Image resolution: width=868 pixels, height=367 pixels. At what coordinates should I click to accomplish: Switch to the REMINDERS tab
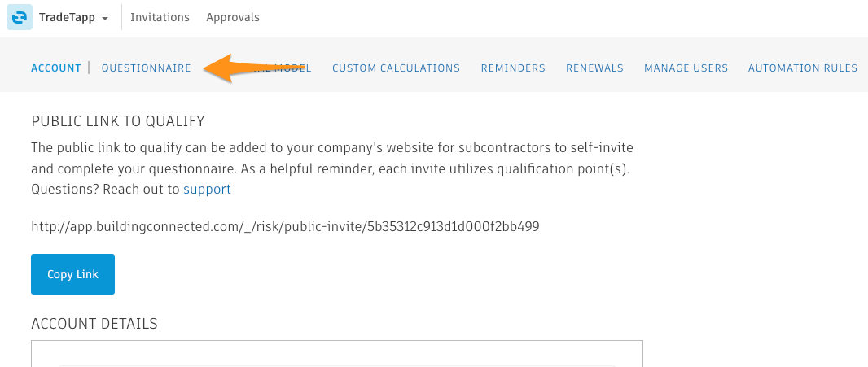tap(513, 68)
